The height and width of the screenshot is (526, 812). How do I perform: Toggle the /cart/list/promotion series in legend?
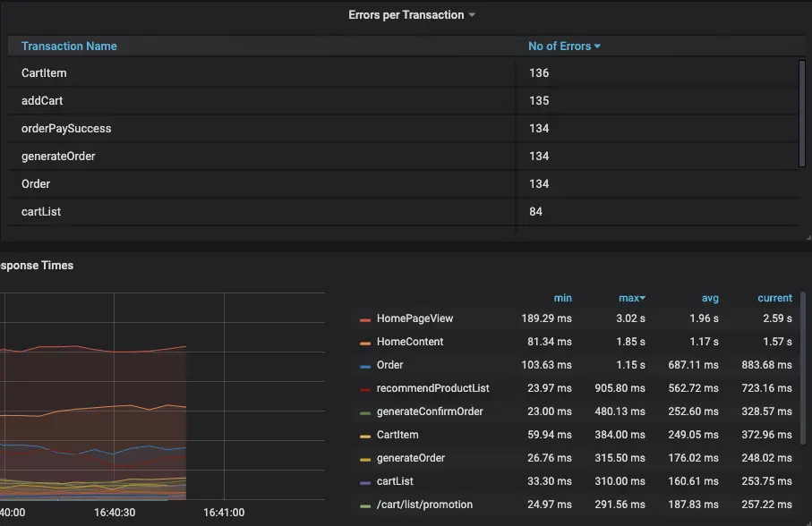click(424, 505)
